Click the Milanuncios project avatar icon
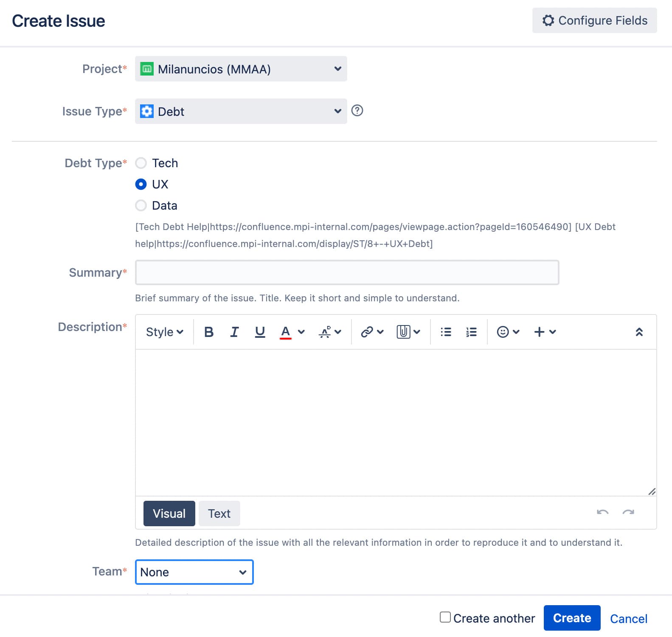Screen dimensions: 672x637 click(146, 69)
